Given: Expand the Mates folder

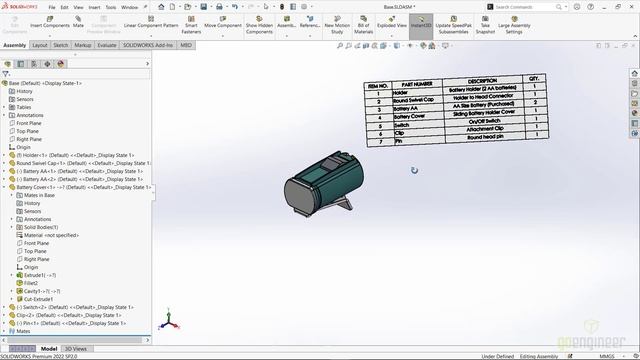Looking at the screenshot, I should pos(4,331).
